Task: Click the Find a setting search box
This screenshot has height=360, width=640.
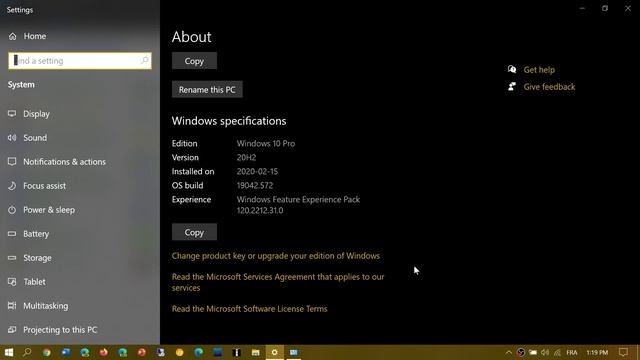Action: tap(80, 61)
